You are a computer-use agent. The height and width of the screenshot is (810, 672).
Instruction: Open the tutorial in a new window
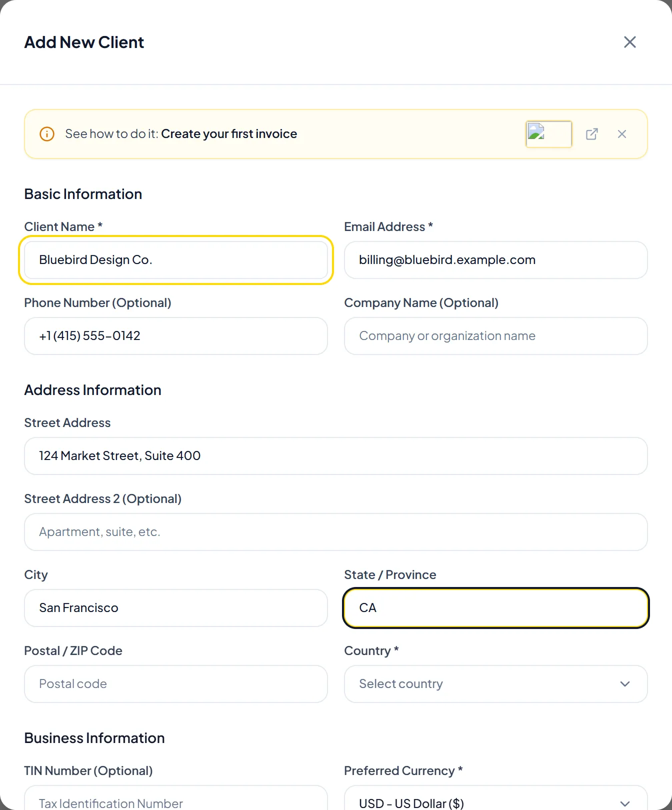[x=592, y=134]
